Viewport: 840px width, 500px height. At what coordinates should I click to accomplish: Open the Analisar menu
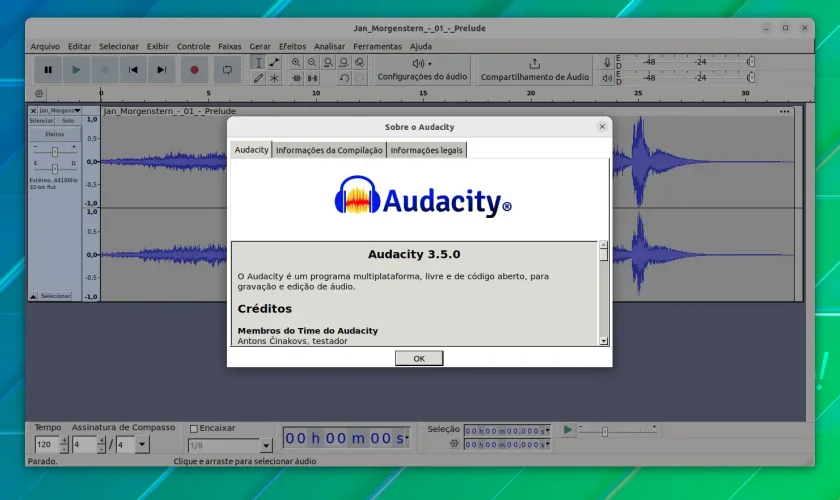(329, 47)
